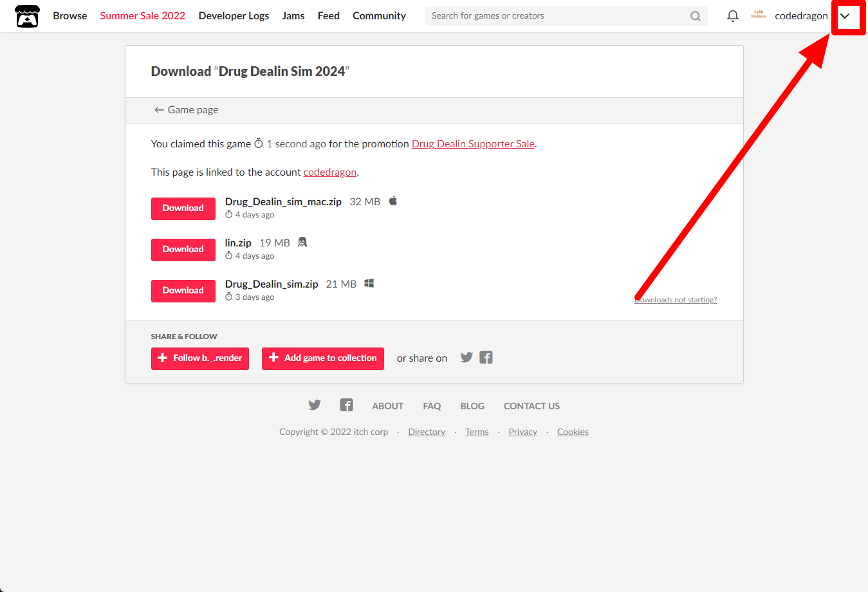Open Summer Sale 2022 page
The image size is (868, 592).
(x=142, y=16)
